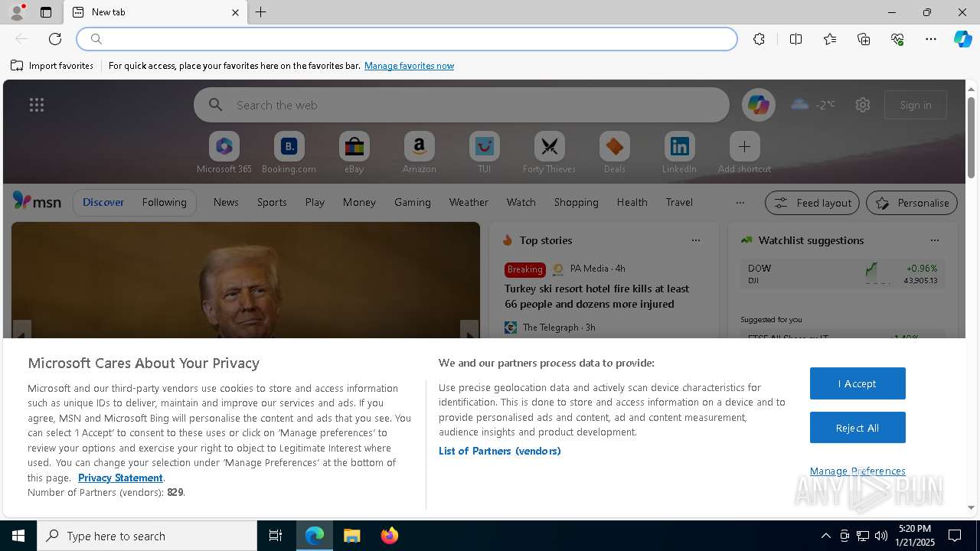Open the Sports category
The image size is (980, 551).
click(272, 202)
